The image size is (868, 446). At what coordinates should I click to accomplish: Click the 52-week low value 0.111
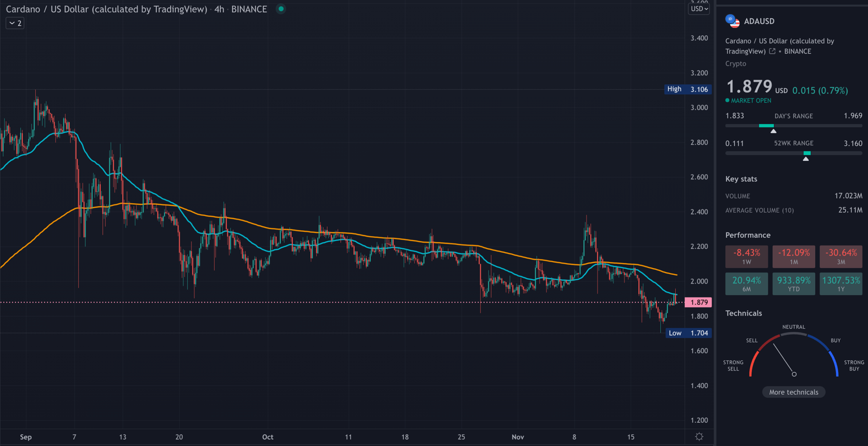tap(735, 144)
